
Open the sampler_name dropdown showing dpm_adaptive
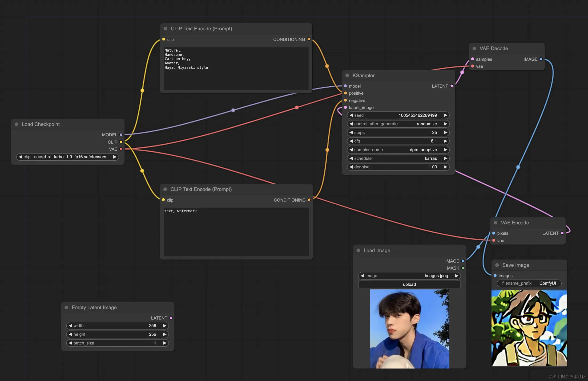[398, 150]
